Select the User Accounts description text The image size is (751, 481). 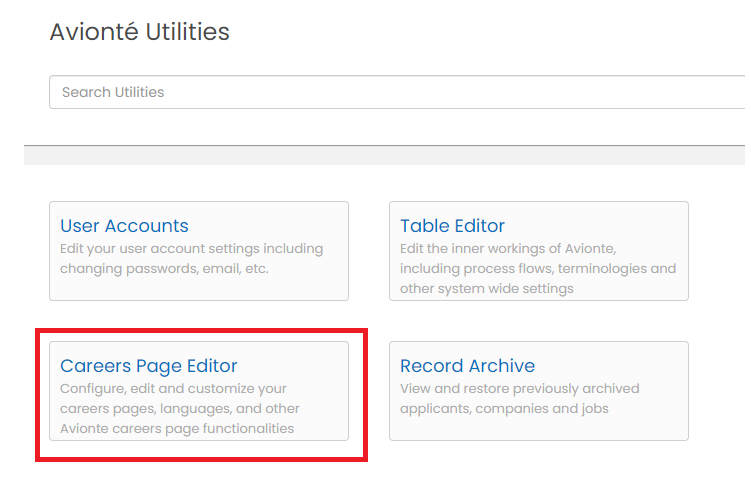[192, 259]
